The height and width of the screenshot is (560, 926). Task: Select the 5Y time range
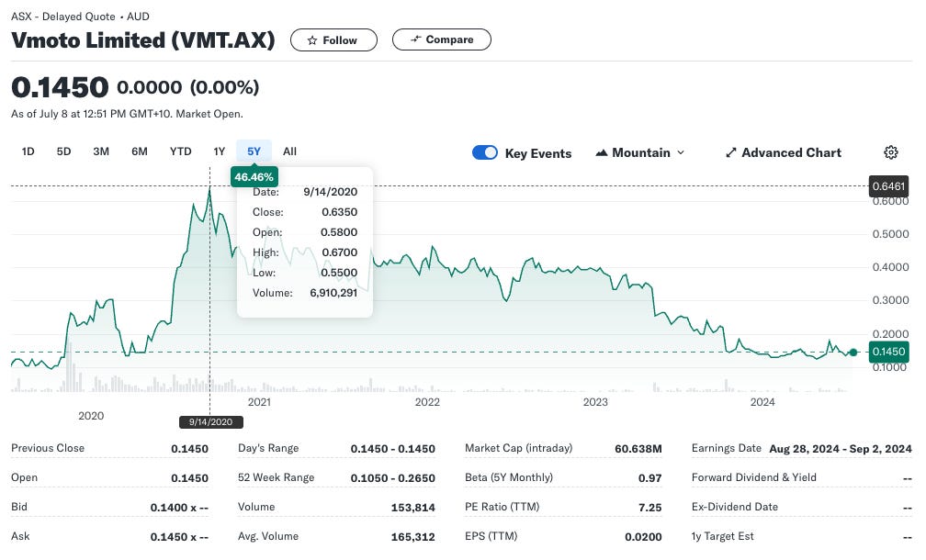tap(254, 151)
